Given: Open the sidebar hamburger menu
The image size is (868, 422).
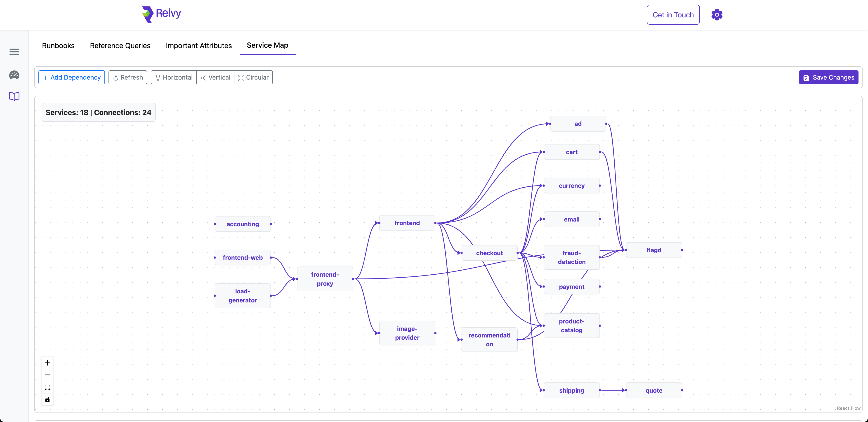Looking at the screenshot, I should [x=14, y=52].
